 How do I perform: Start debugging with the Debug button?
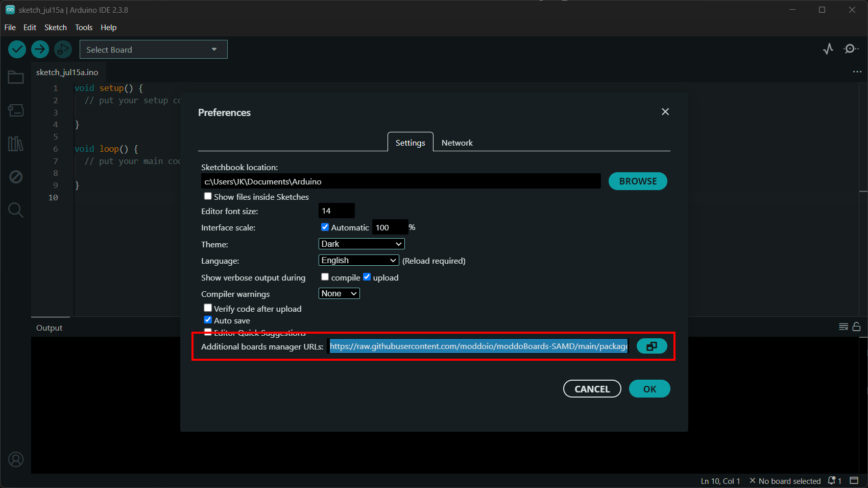63,49
